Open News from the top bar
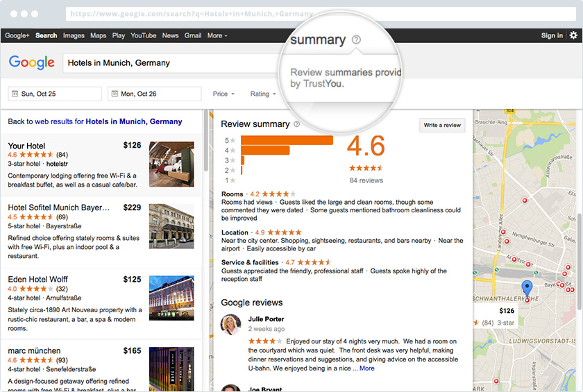Viewport: 583px width, 392px height. coord(170,35)
